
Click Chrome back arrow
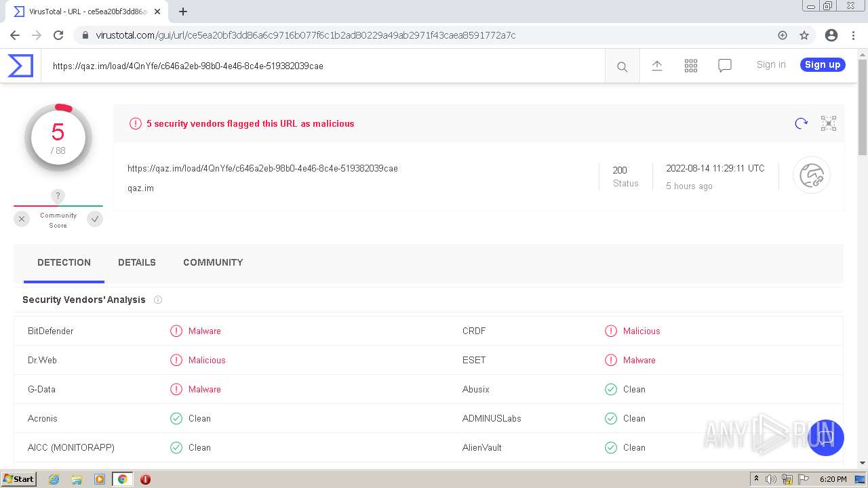(x=15, y=35)
